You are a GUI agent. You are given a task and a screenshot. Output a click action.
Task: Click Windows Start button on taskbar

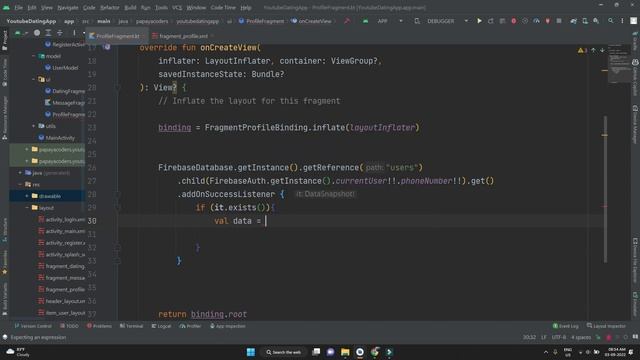[x=251, y=352]
